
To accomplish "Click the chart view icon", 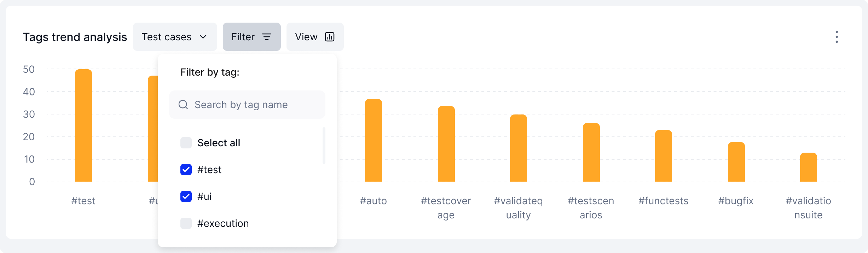I will coord(330,37).
